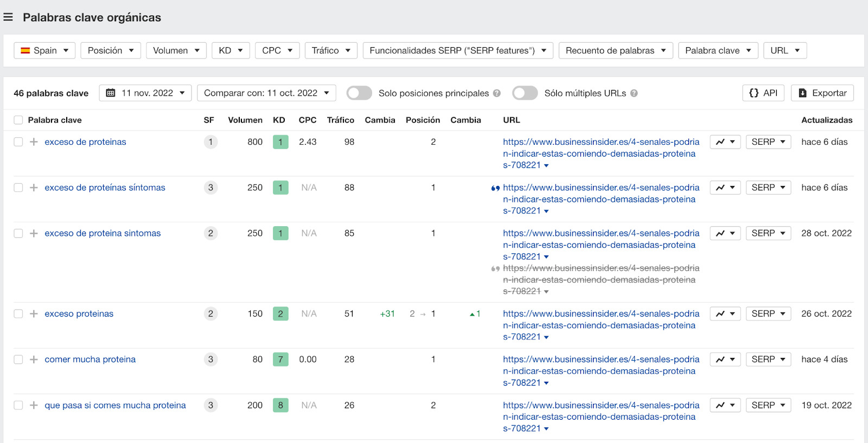Screen dimensions: 868x443
Task: Click help icon next to Sólo múltiples URLs
Action: [634, 93]
